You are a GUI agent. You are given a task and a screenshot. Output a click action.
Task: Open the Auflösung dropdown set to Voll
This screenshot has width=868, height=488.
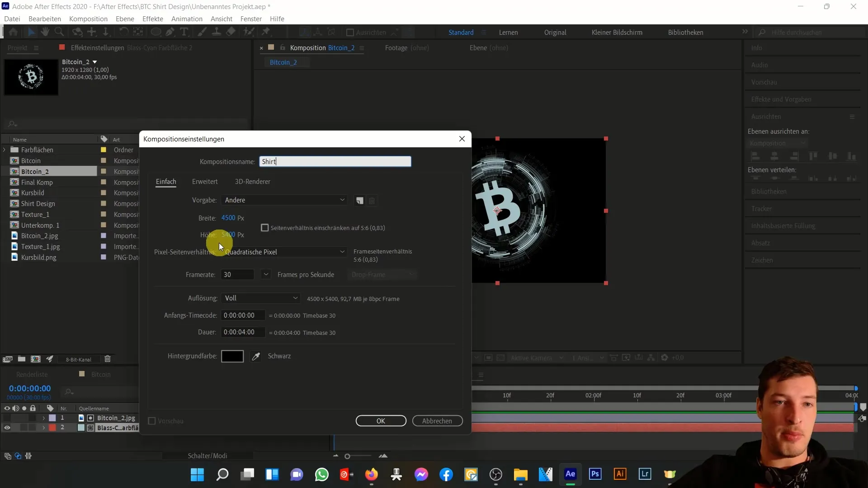point(260,298)
